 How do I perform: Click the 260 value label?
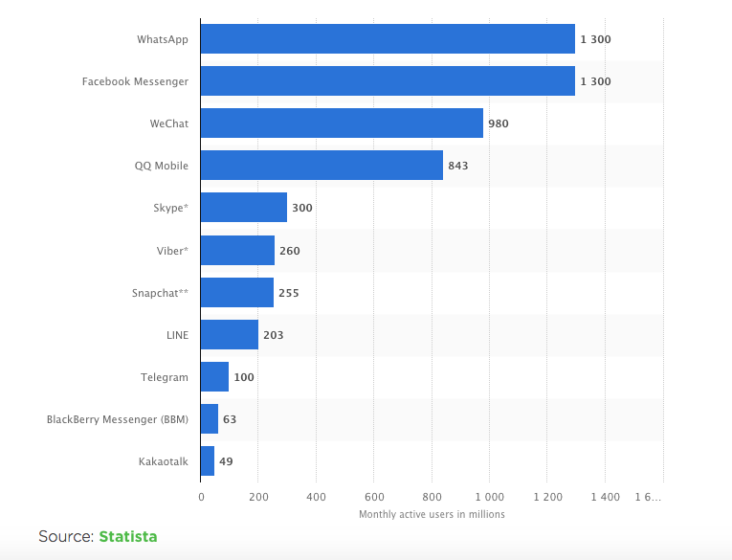(x=289, y=251)
